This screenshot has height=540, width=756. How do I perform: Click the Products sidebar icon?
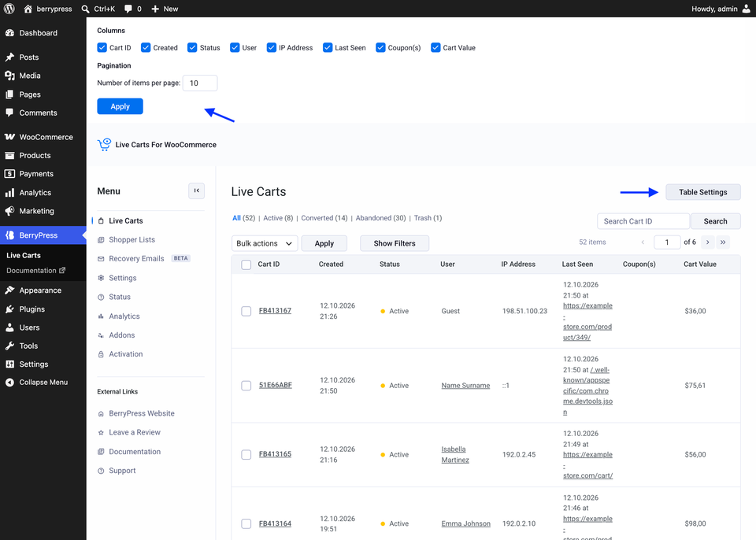click(9, 155)
